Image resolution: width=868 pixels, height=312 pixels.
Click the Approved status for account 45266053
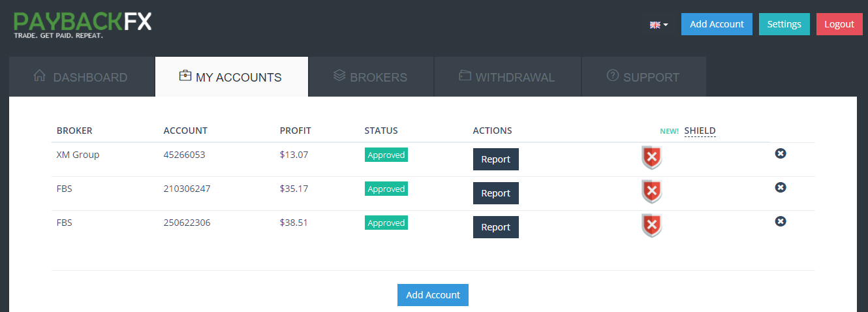(x=386, y=155)
